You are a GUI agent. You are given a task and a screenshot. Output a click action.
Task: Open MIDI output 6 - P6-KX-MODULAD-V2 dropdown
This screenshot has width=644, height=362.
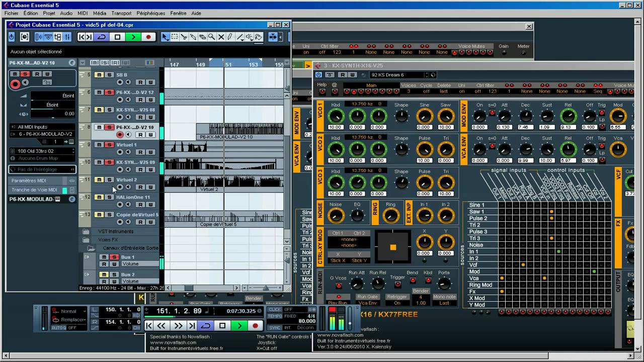[x=43, y=134]
